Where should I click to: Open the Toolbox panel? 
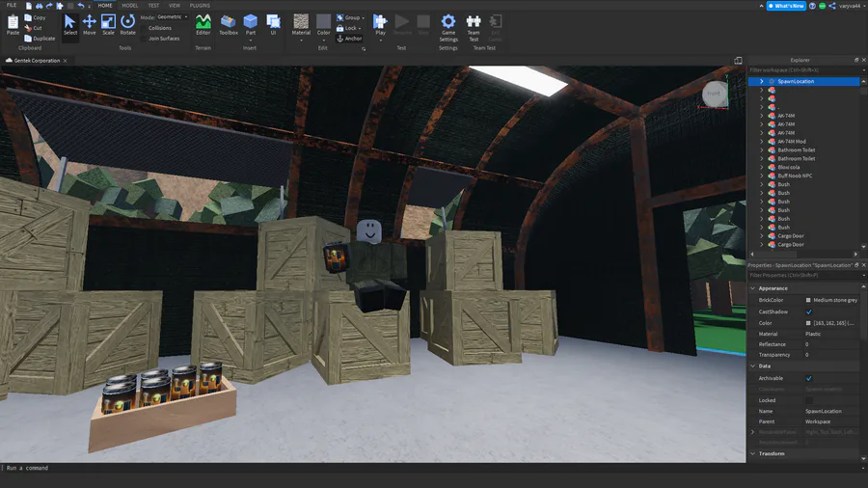(228, 24)
